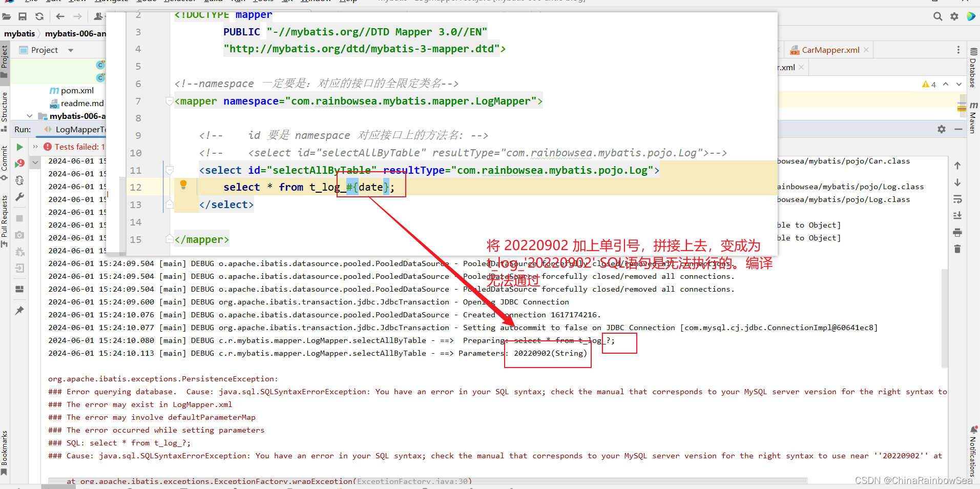Screen dimensions: 980x489
Task: Pin the Run tab with pin icon
Action: point(19,311)
